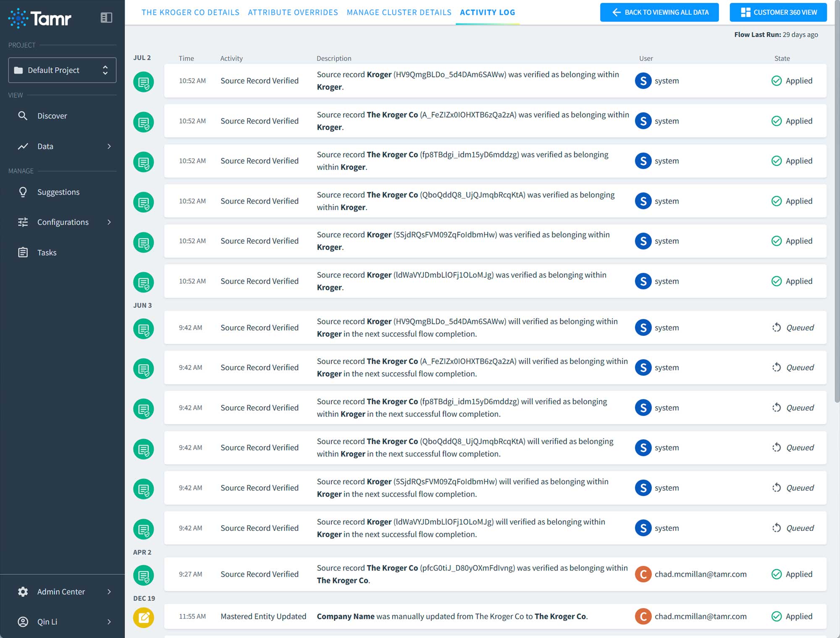Image resolution: width=840 pixels, height=638 pixels.
Task: Click the Configurations sliders icon
Action: coord(23,222)
